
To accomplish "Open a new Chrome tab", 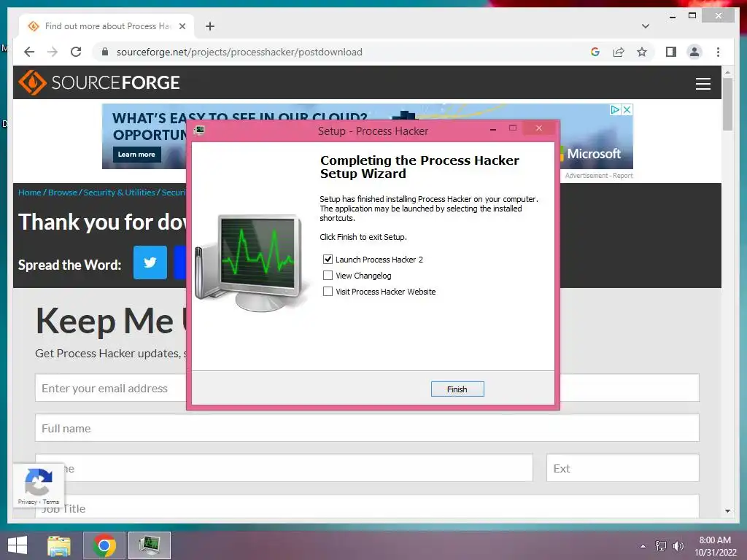I will 210,26.
